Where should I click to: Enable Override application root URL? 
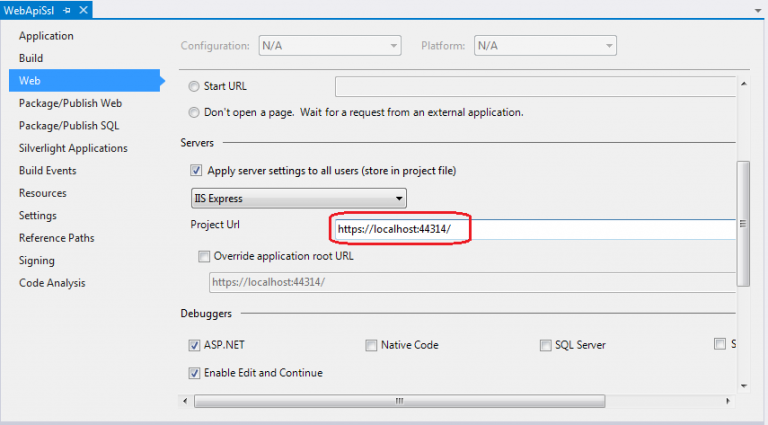(204, 257)
